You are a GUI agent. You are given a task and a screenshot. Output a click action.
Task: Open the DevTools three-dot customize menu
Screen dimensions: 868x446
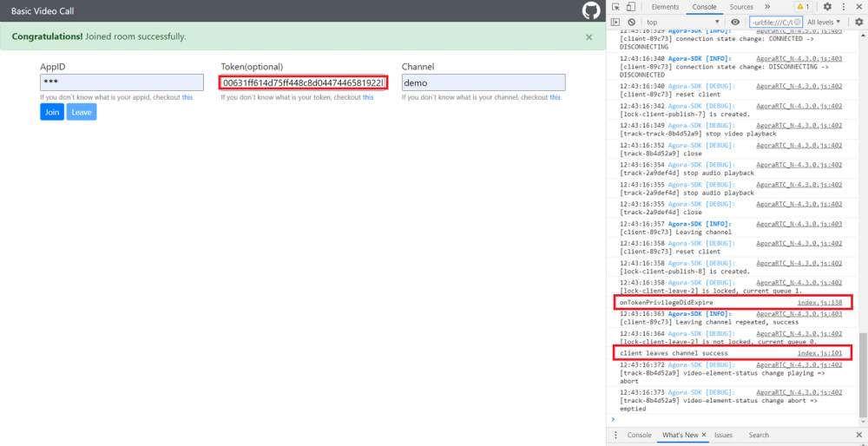tap(843, 7)
